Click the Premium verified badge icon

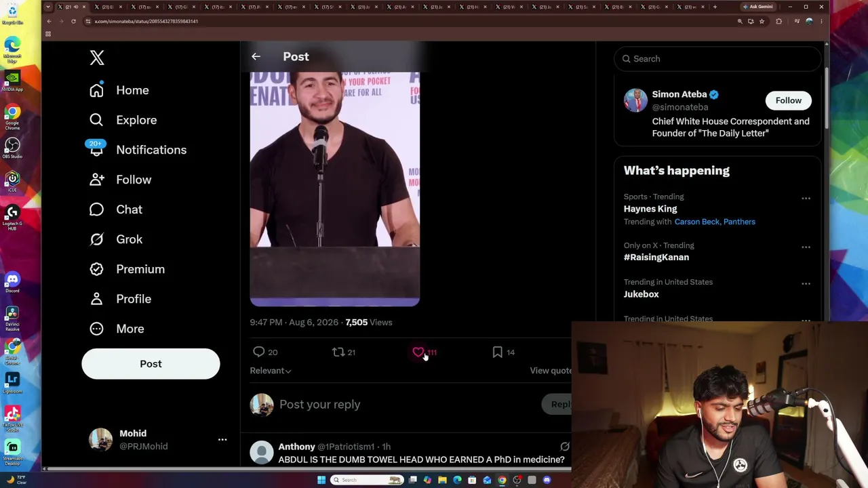point(96,269)
